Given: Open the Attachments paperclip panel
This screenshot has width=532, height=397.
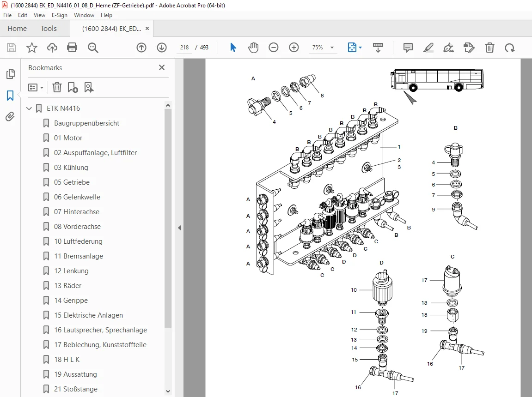Looking at the screenshot, I should (x=10, y=116).
